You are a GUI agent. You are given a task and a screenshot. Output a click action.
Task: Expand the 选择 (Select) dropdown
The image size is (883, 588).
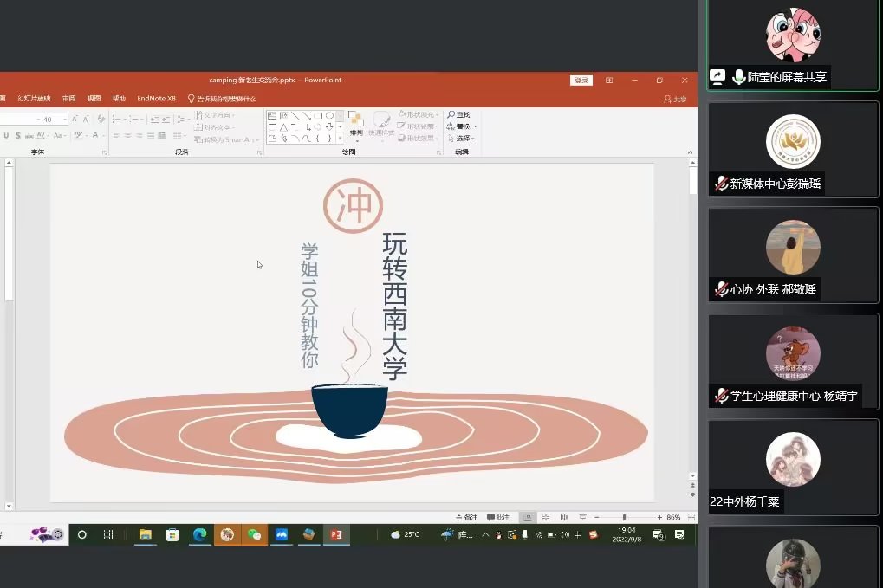pos(465,139)
